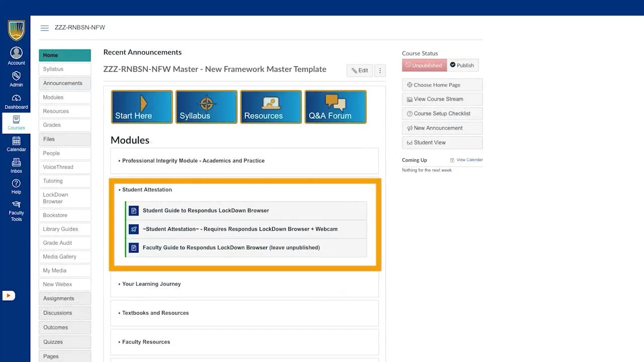The height and width of the screenshot is (362, 644).
Task: Expand Textbooks and Resources module
Action: (245, 313)
